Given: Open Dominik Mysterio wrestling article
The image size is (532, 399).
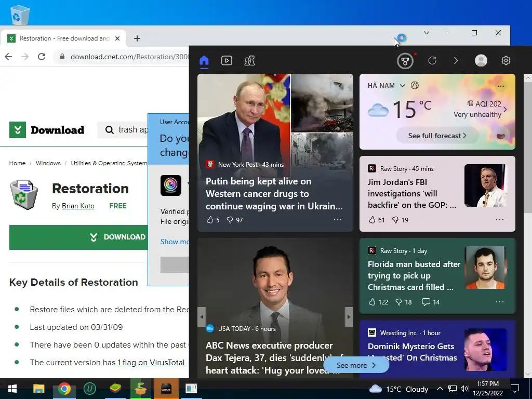Looking at the screenshot, I should pyautogui.click(x=412, y=352).
